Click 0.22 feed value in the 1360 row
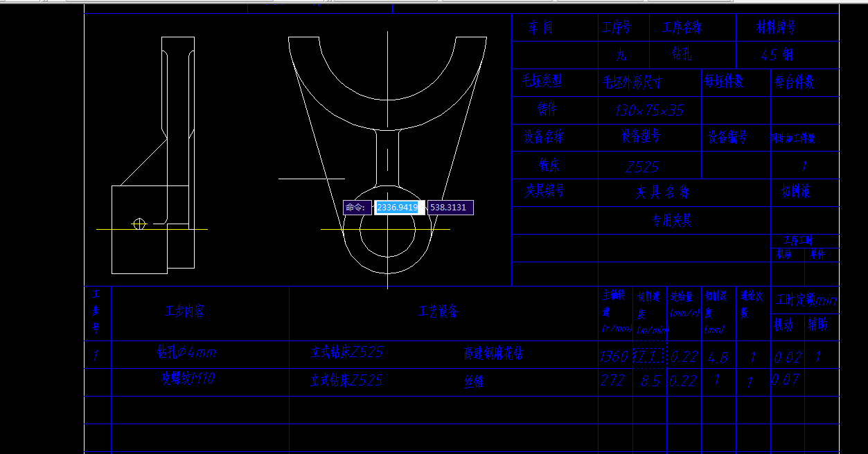Viewport: 868px width, 454px height. pyautogui.click(x=683, y=358)
